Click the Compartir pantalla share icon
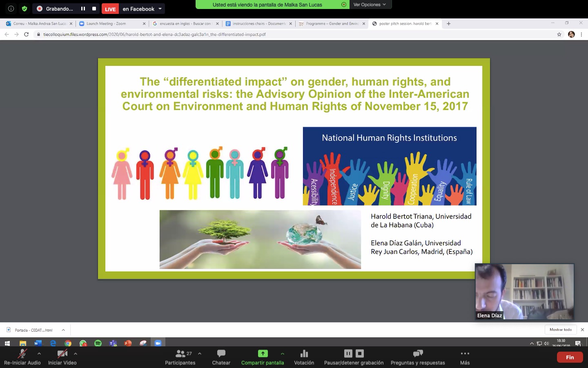The width and height of the screenshot is (588, 368). [x=263, y=354]
